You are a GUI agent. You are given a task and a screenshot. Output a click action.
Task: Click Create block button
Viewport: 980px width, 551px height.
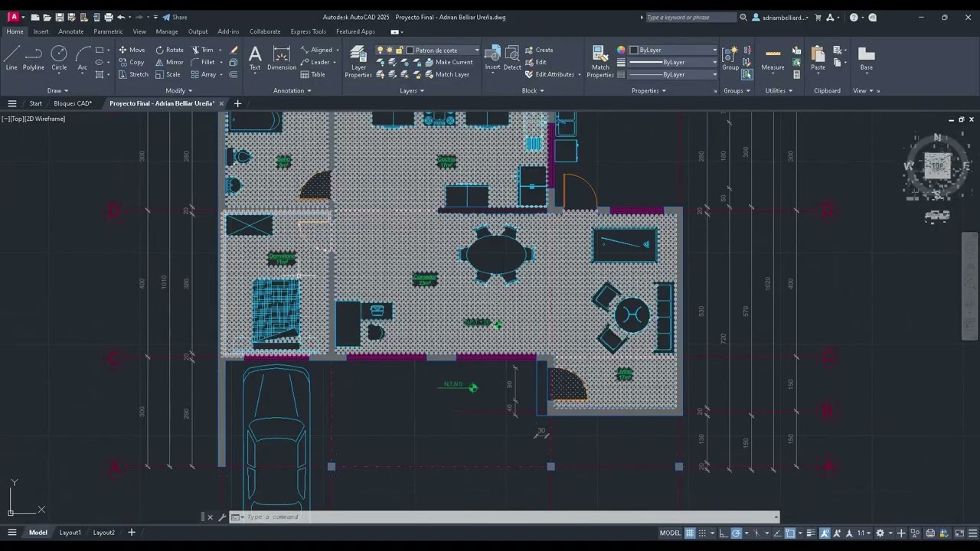click(x=539, y=50)
